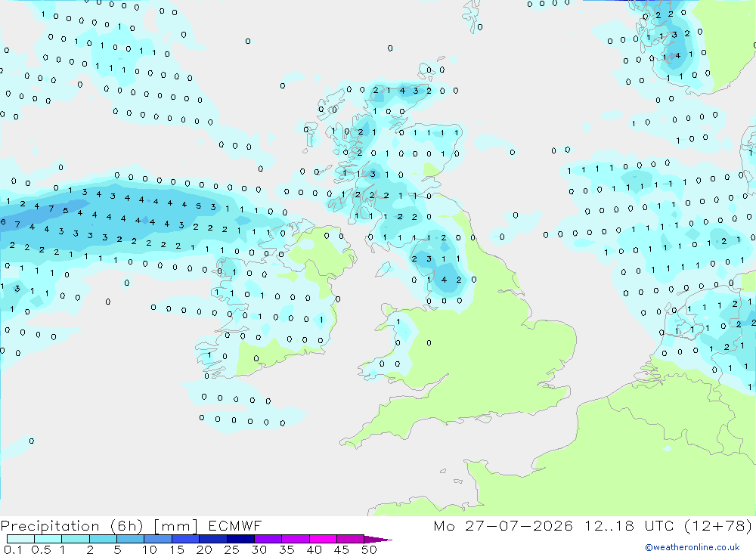Viewport: 756px width, 554px height.
Task: Click the '(12+78)' forecast offset text
Action: pyautogui.click(x=718, y=525)
